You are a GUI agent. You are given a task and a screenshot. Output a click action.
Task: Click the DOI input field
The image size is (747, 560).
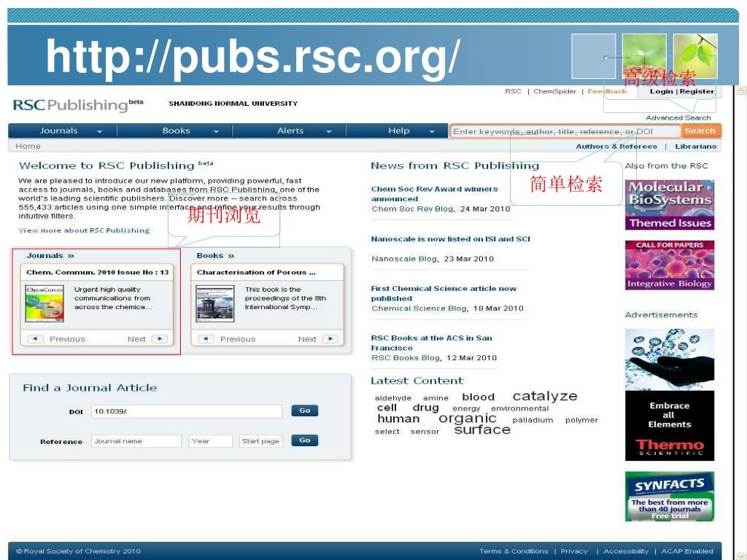[x=187, y=411]
